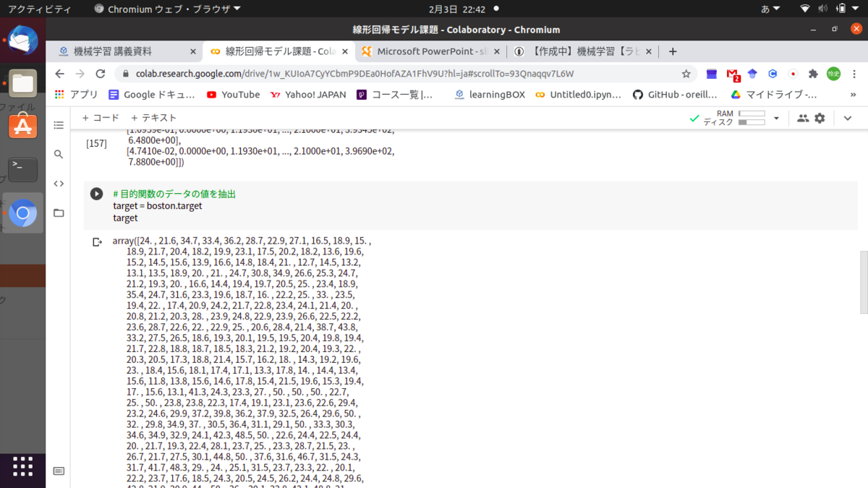Go back to the previous page

(x=59, y=74)
